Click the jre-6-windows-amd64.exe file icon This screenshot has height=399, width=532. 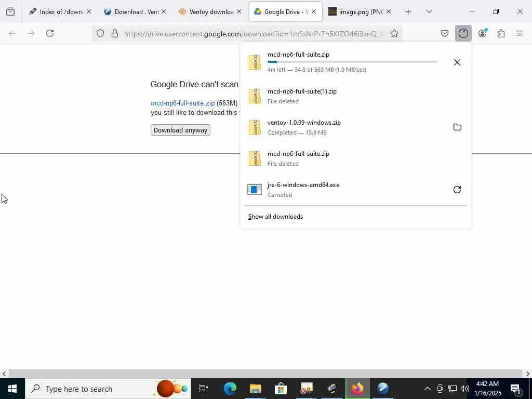click(x=255, y=189)
